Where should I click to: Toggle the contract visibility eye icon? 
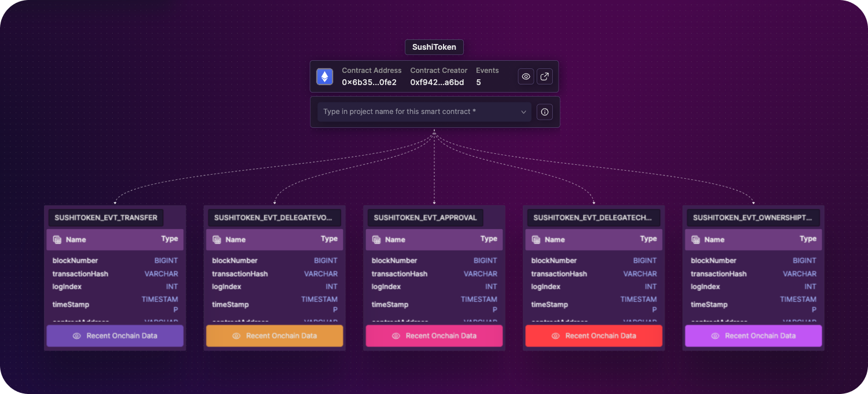[526, 76]
